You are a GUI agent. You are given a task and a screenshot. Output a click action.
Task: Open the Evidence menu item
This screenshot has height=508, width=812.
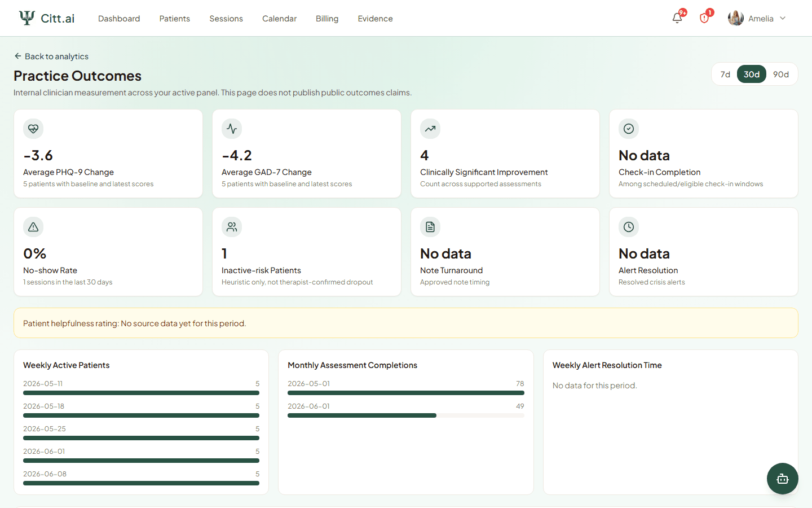coord(375,19)
